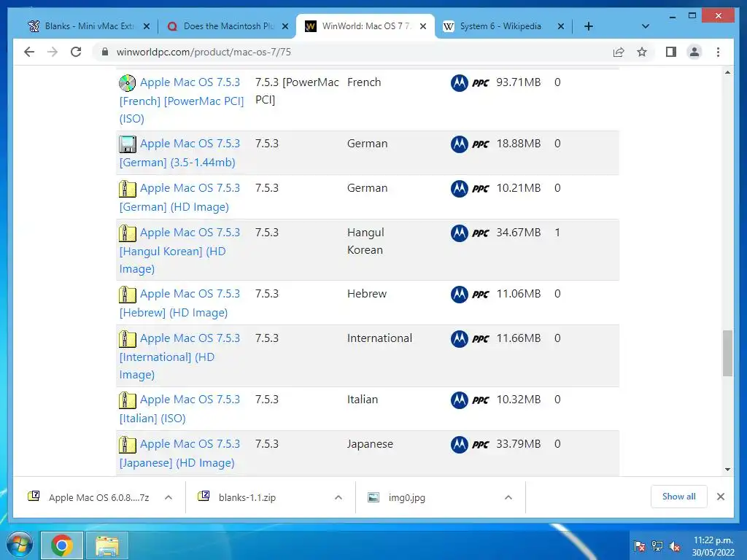
Task: Click the Motorola logo in the French row
Action: point(460,83)
